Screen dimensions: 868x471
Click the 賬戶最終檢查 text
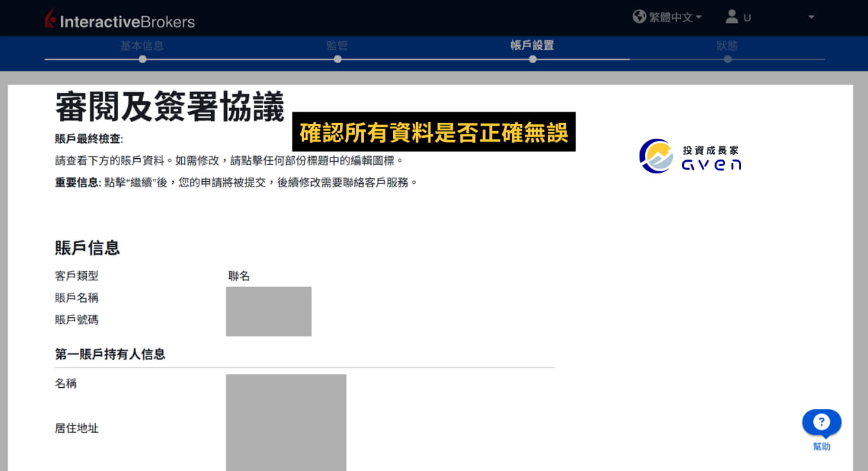pyautogui.click(x=89, y=139)
